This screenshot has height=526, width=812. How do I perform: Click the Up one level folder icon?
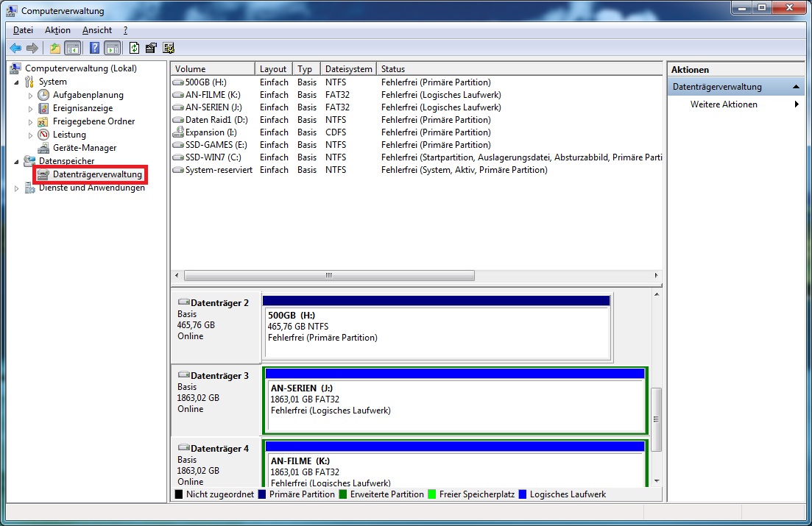coord(55,48)
